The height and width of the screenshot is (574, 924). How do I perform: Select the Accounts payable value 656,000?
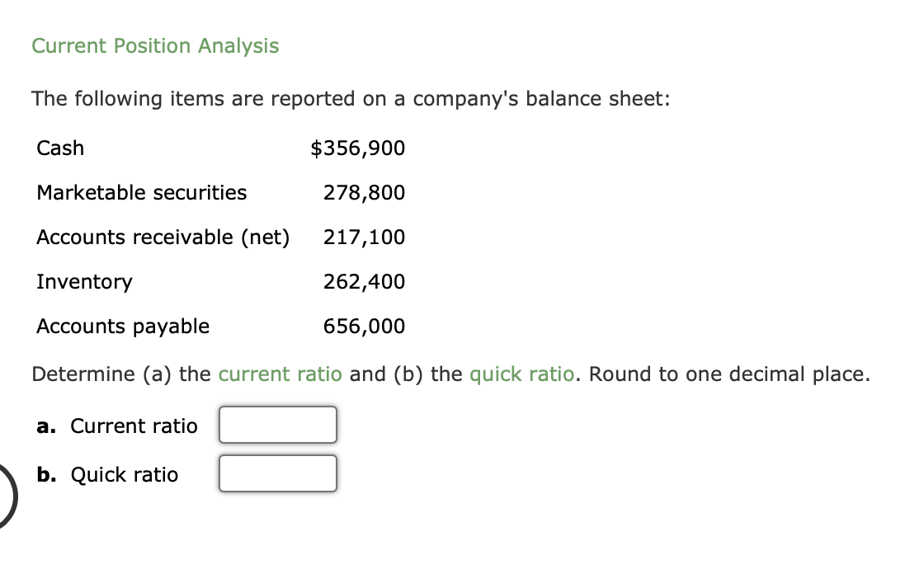363,326
